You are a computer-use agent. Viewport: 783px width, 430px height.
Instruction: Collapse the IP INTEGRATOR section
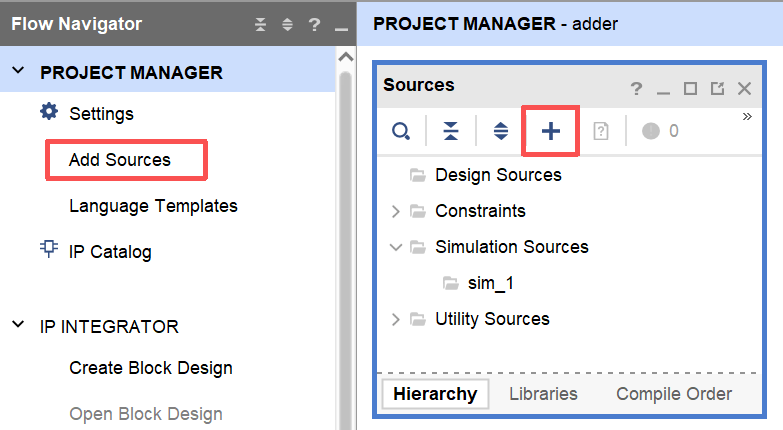tap(19, 326)
